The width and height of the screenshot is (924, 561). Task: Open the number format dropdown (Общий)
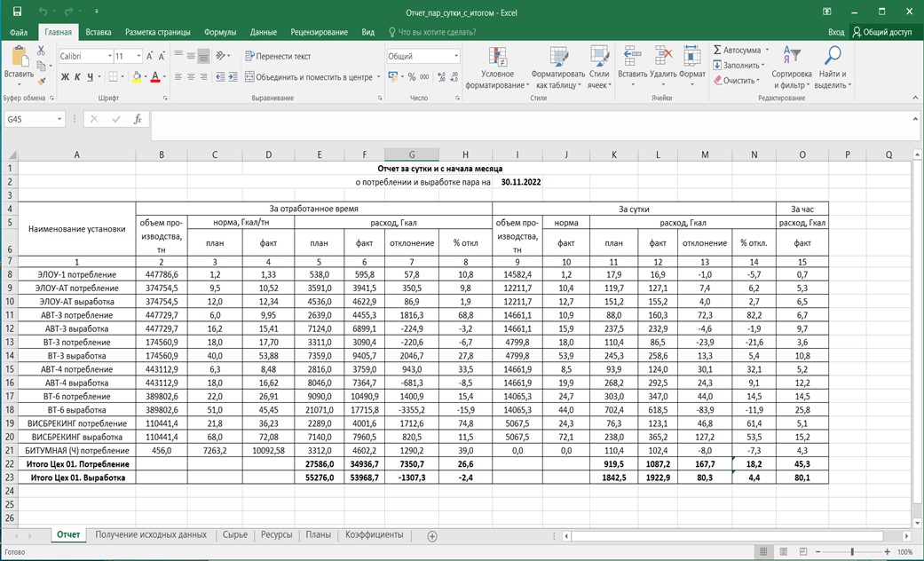pos(456,56)
